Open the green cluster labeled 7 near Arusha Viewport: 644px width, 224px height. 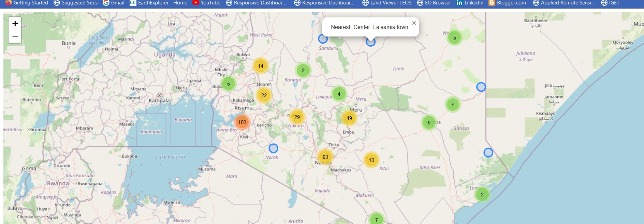pos(376,220)
